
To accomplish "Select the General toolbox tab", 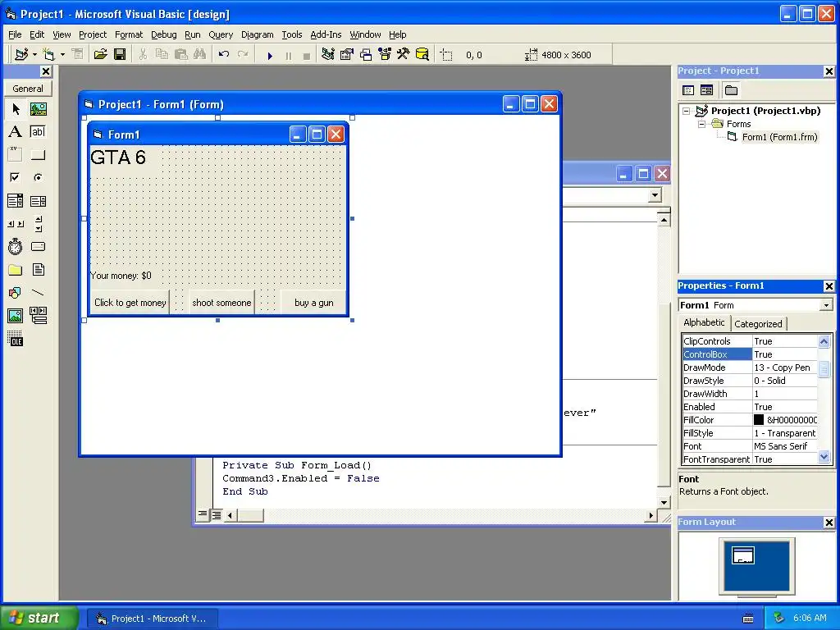I will click(x=28, y=89).
